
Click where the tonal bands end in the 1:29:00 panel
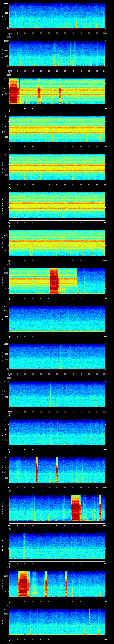pyautogui.click(x=77, y=280)
